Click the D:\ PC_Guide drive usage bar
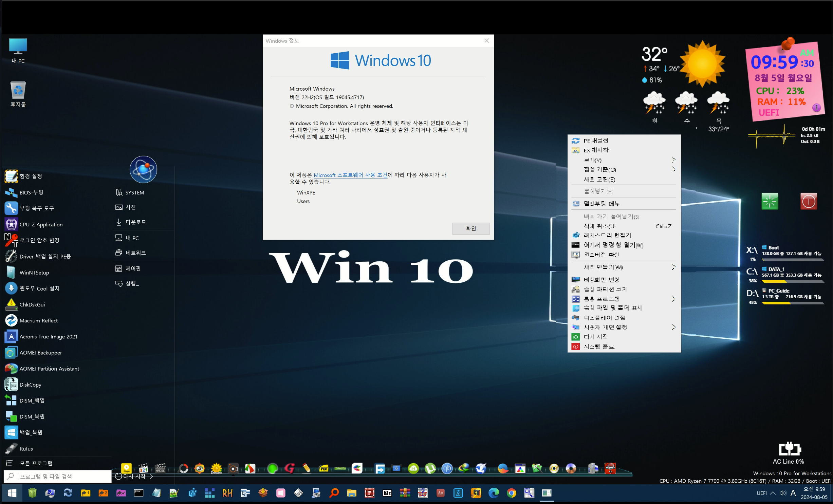Screen dimensions: 833x504 click(x=793, y=303)
